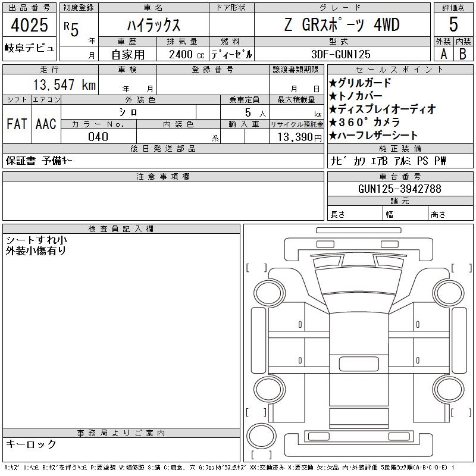Click the セールスポイント header
Viewport: 476px width, 476px height.
(x=400, y=70)
